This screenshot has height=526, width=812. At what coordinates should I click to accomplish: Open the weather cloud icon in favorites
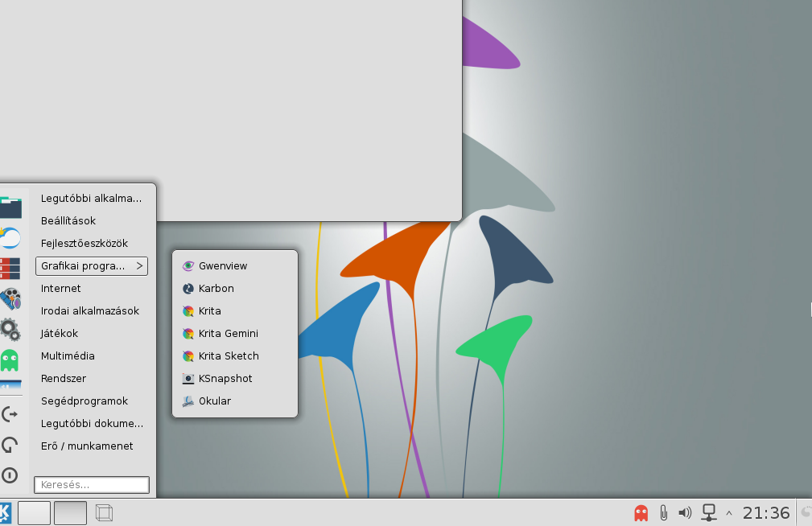pyautogui.click(x=10, y=238)
